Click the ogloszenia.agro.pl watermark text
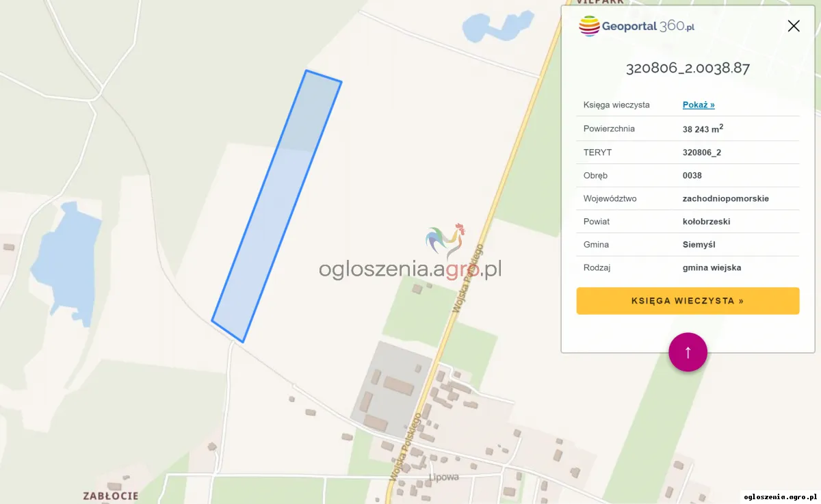Viewport: 821px width, 504px height. coord(410,269)
